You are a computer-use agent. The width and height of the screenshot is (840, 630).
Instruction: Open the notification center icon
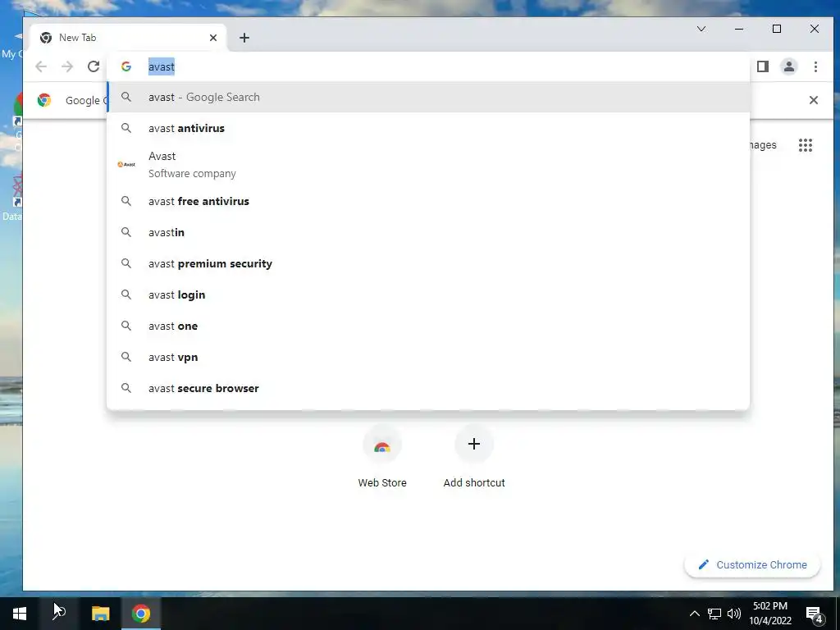815,614
